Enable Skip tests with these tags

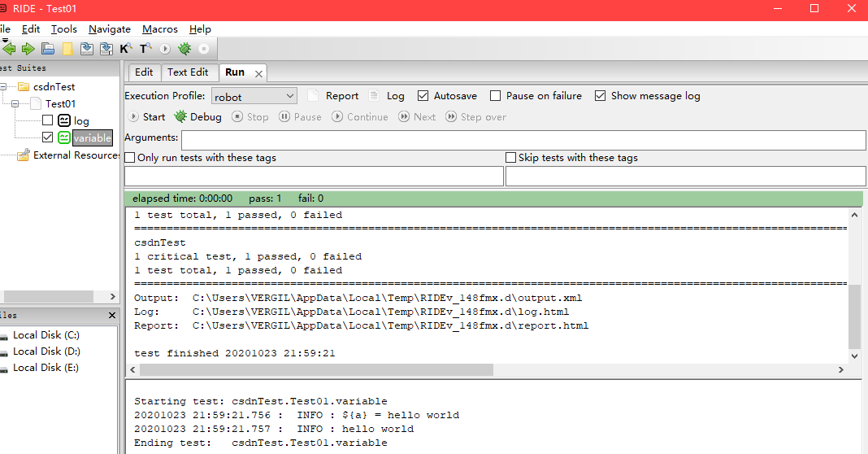(x=511, y=157)
